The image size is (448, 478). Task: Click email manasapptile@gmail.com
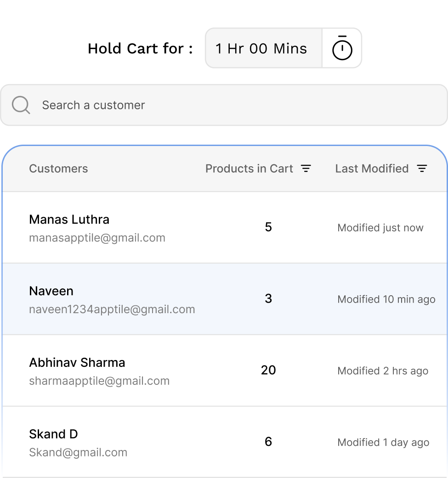click(x=97, y=238)
